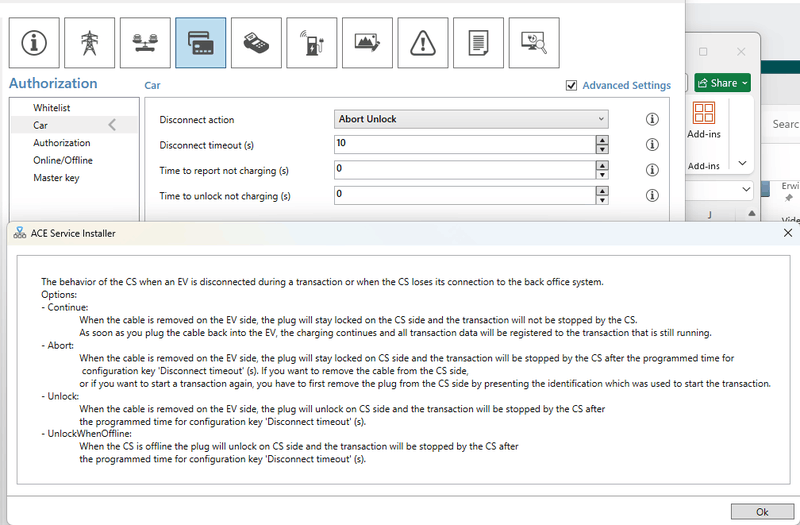Select Online/Offline in the side list
The image size is (800, 525).
tap(63, 160)
